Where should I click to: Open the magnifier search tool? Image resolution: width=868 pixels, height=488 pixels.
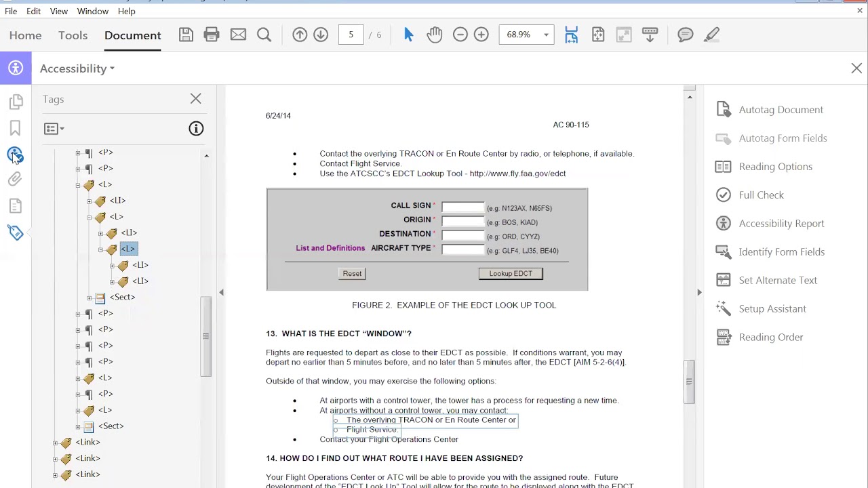click(x=264, y=35)
